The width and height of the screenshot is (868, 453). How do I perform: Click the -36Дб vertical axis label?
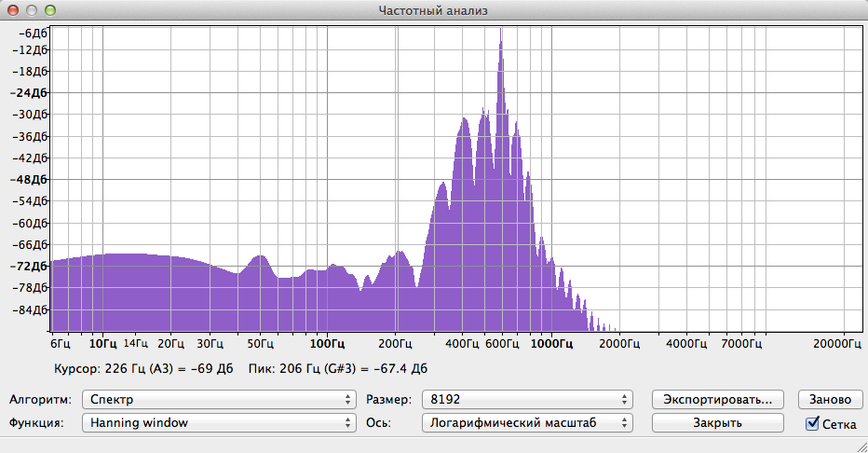point(30,136)
